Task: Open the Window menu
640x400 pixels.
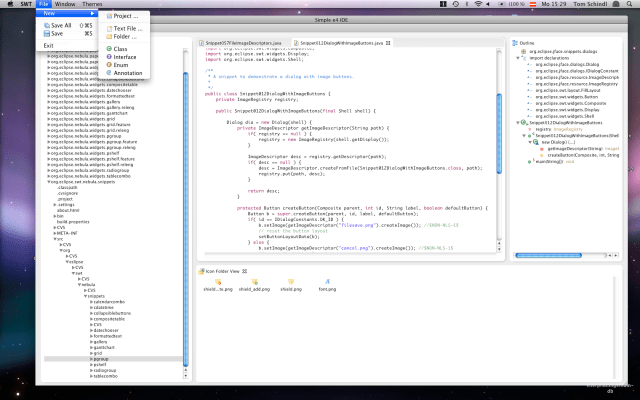Action: click(63, 5)
